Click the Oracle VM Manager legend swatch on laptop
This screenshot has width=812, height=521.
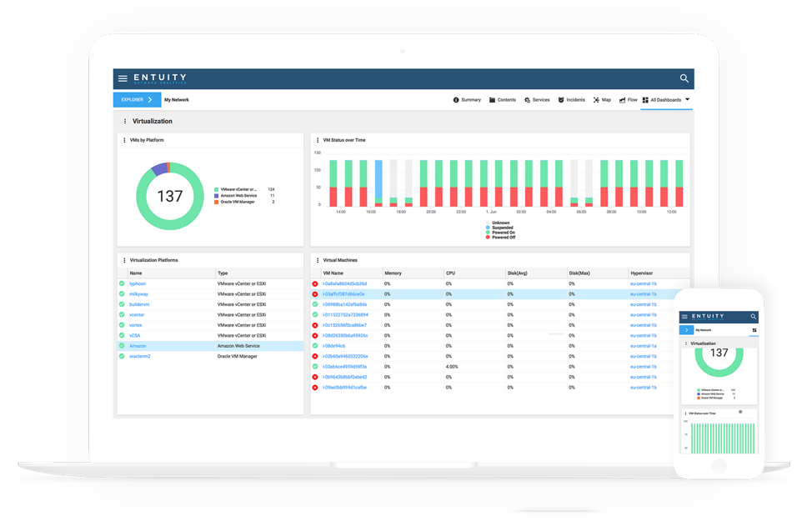(217, 202)
